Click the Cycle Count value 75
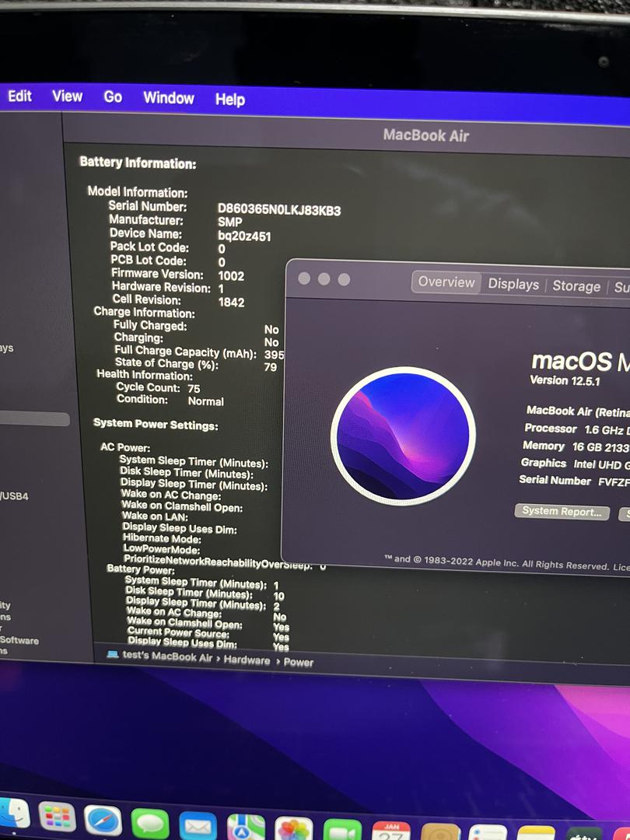The width and height of the screenshot is (630, 840). [194, 389]
